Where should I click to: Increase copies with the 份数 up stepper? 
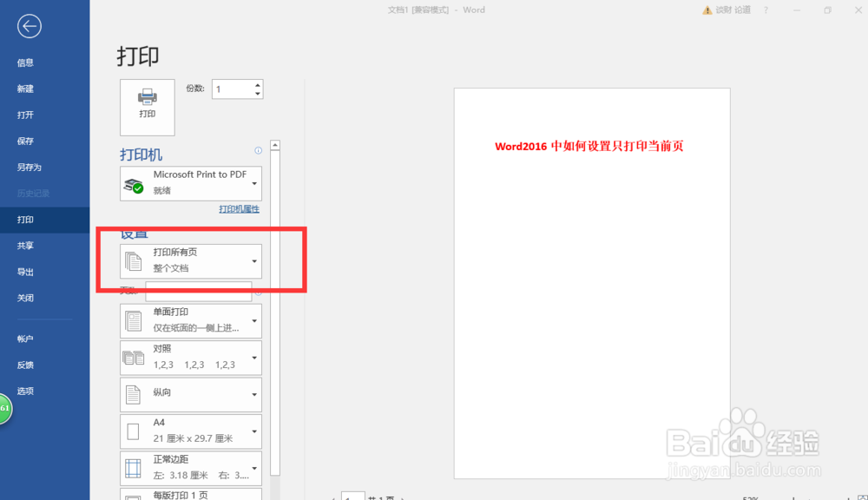coord(258,83)
